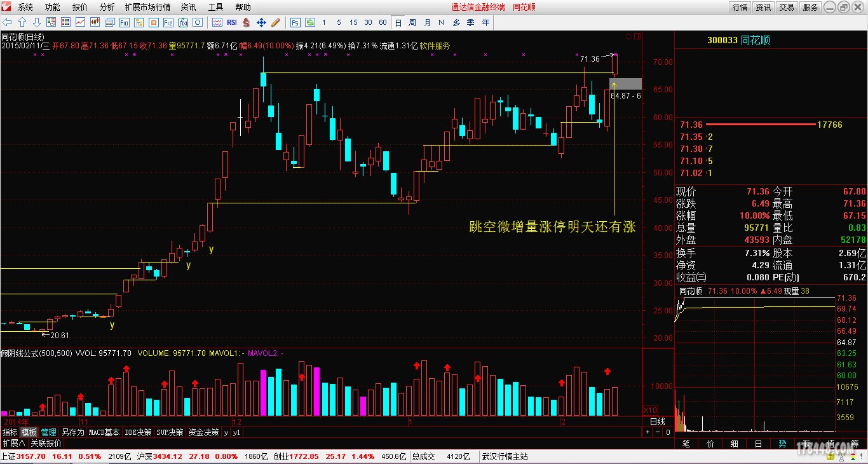Click the wave indicator chart icon
Viewport: 868px width, 464px height.
coord(217,22)
